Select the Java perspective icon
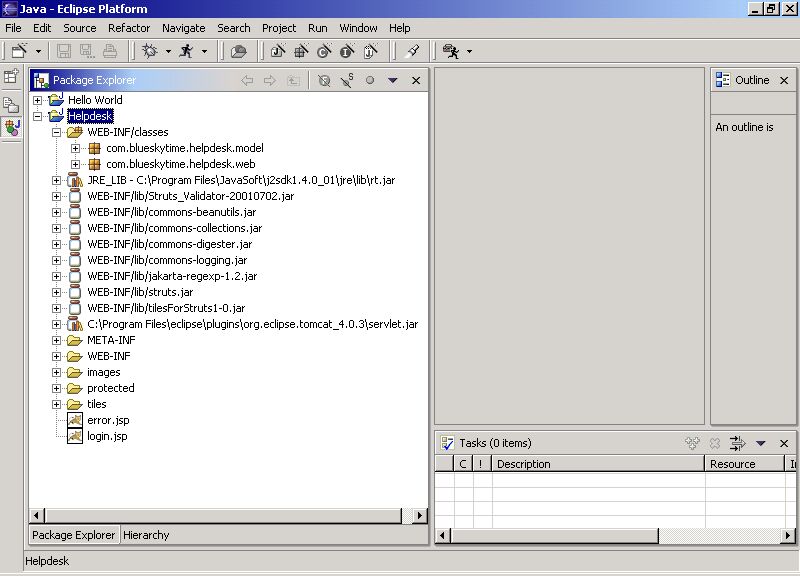The height and width of the screenshot is (576, 800). point(12,128)
